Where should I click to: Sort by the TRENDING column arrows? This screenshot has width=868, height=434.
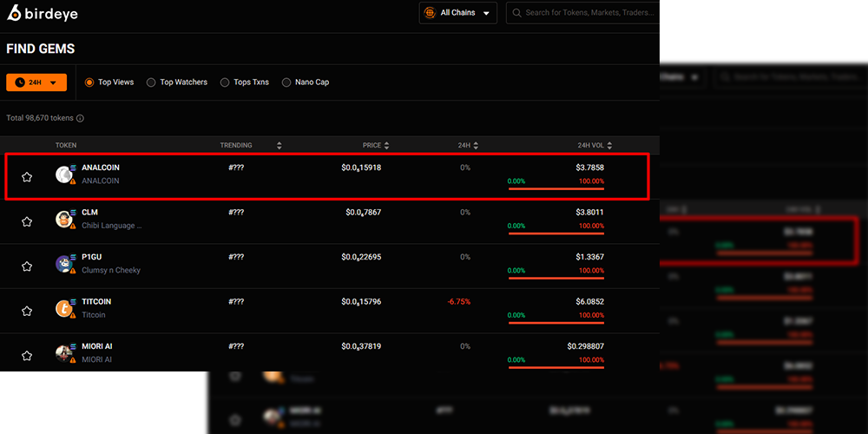tap(279, 146)
